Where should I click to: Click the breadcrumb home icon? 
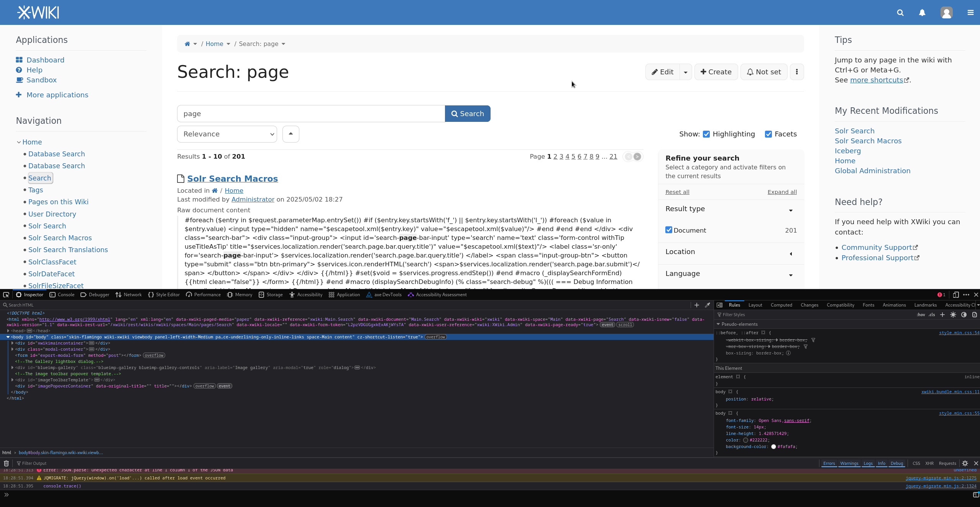(x=187, y=44)
